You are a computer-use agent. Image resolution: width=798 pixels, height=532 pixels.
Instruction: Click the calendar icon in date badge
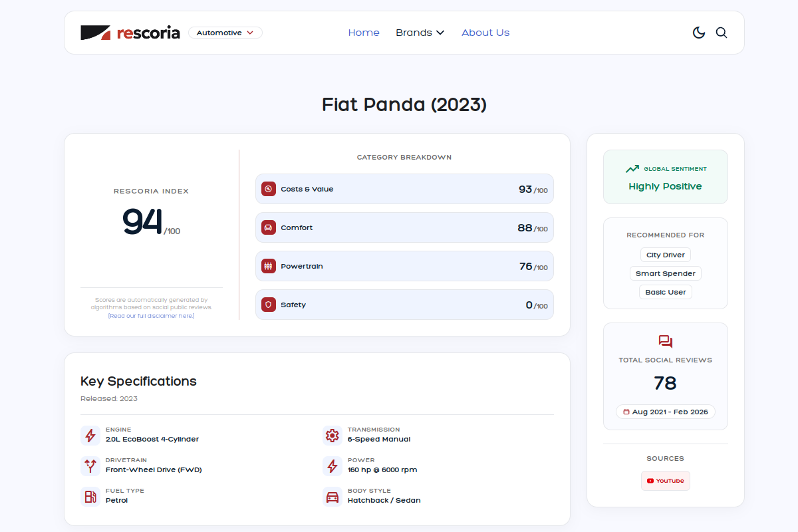(626, 412)
